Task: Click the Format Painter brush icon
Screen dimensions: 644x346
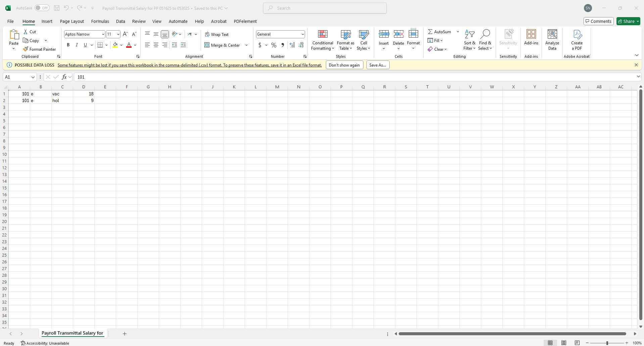Action: pos(26,49)
